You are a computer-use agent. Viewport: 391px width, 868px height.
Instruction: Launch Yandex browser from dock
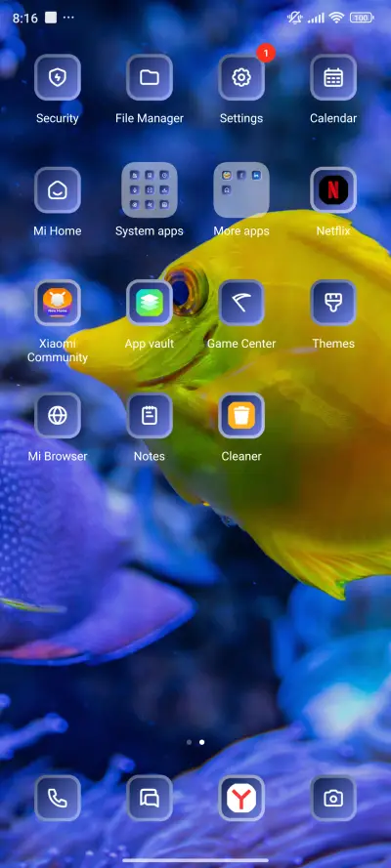pos(241,799)
